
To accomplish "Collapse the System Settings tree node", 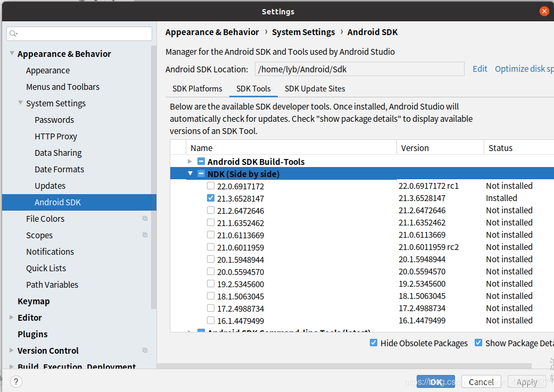I will tap(21, 103).
